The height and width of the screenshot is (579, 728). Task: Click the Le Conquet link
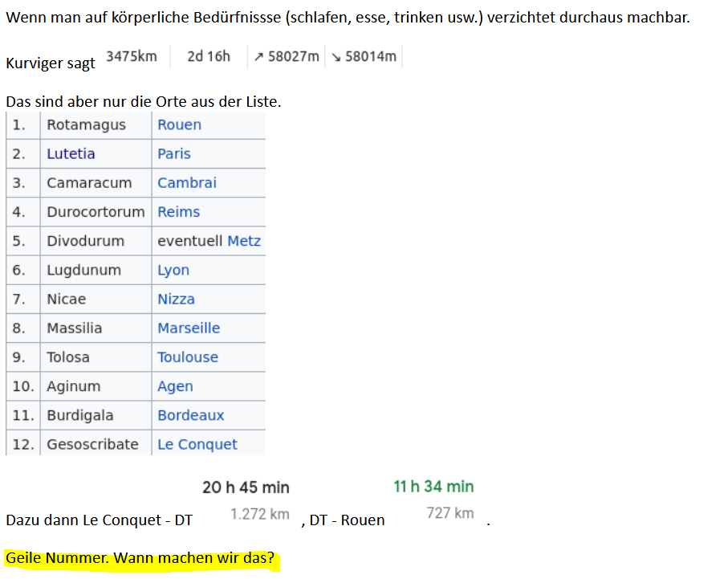tap(197, 444)
